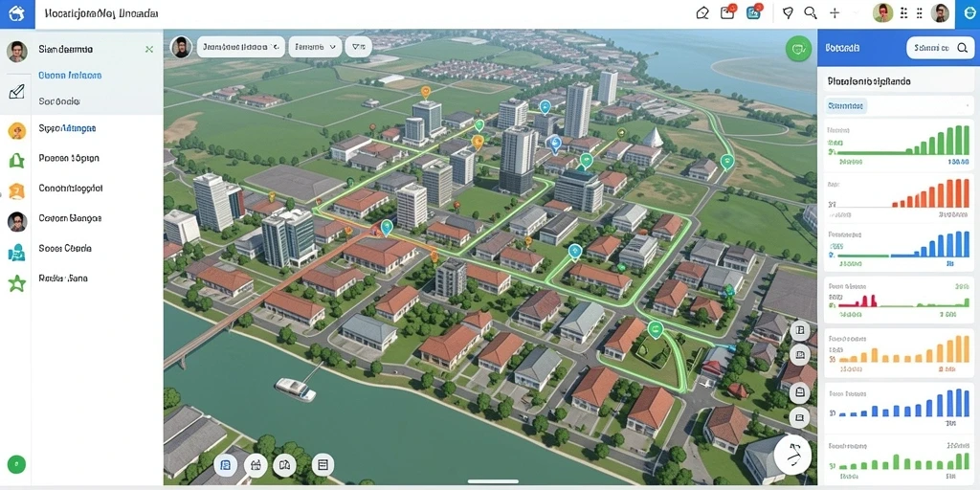Select the green star icon in left sidebar
The image size is (980, 490).
click(17, 284)
